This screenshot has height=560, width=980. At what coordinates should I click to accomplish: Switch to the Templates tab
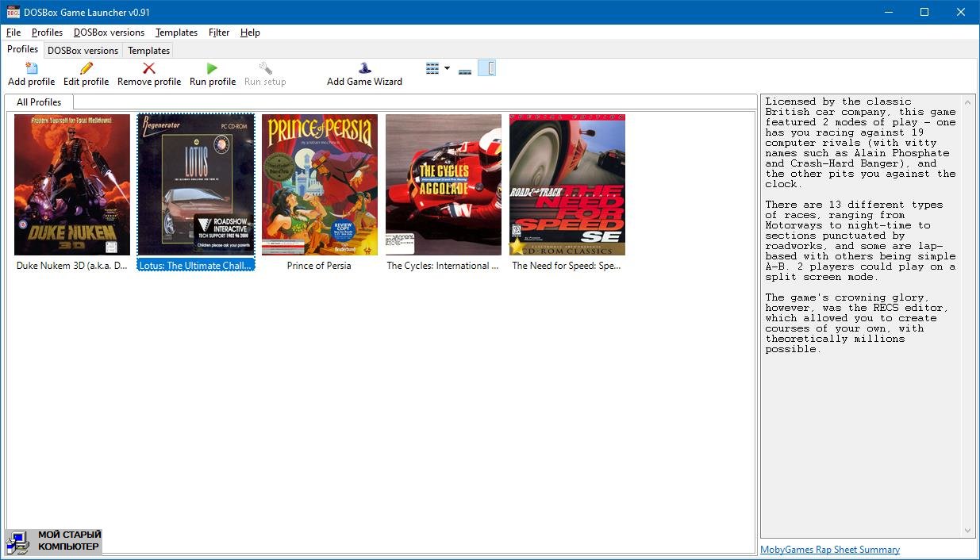click(x=148, y=51)
